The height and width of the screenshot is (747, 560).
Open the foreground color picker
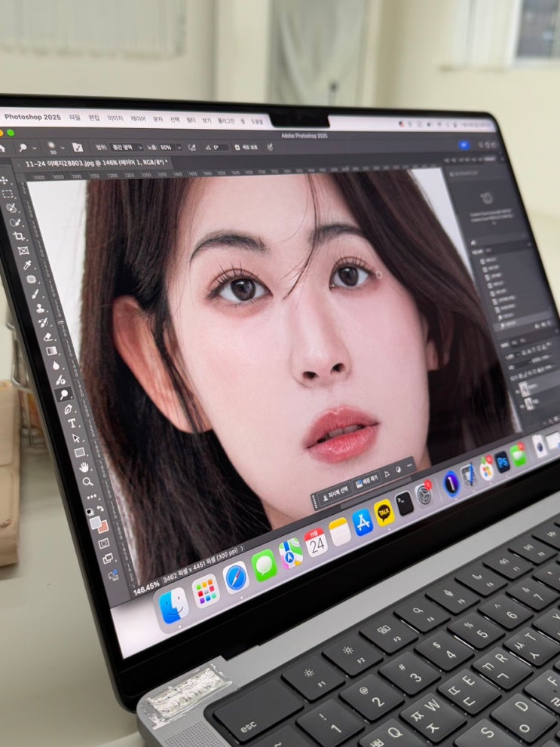point(95,522)
